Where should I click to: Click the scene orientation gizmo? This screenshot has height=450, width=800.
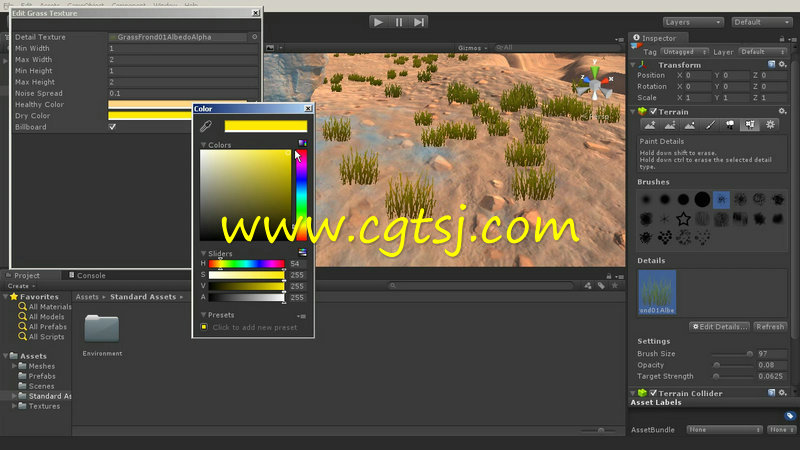(x=595, y=82)
